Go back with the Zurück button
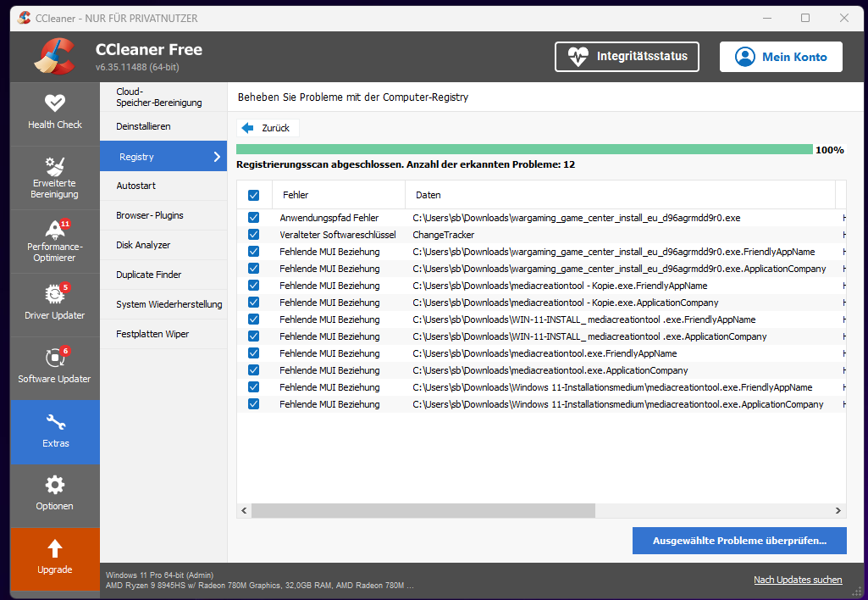The image size is (868, 600). (268, 128)
